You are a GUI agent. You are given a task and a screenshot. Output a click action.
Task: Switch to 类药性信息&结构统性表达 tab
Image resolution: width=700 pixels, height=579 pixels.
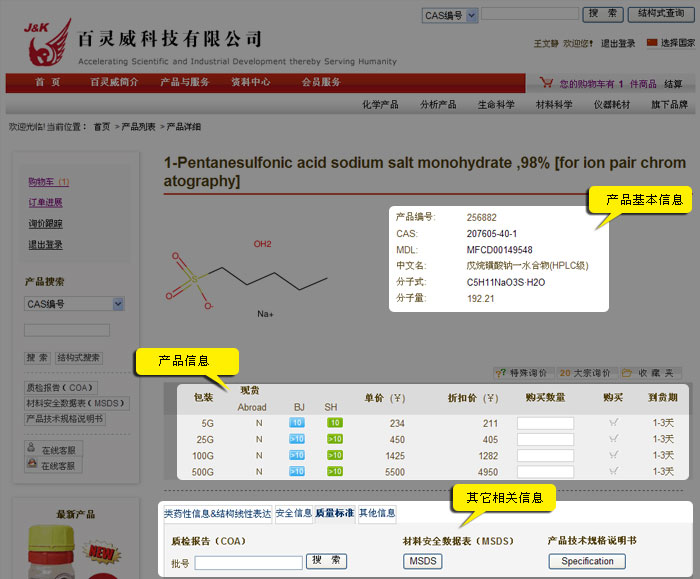[x=217, y=513]
